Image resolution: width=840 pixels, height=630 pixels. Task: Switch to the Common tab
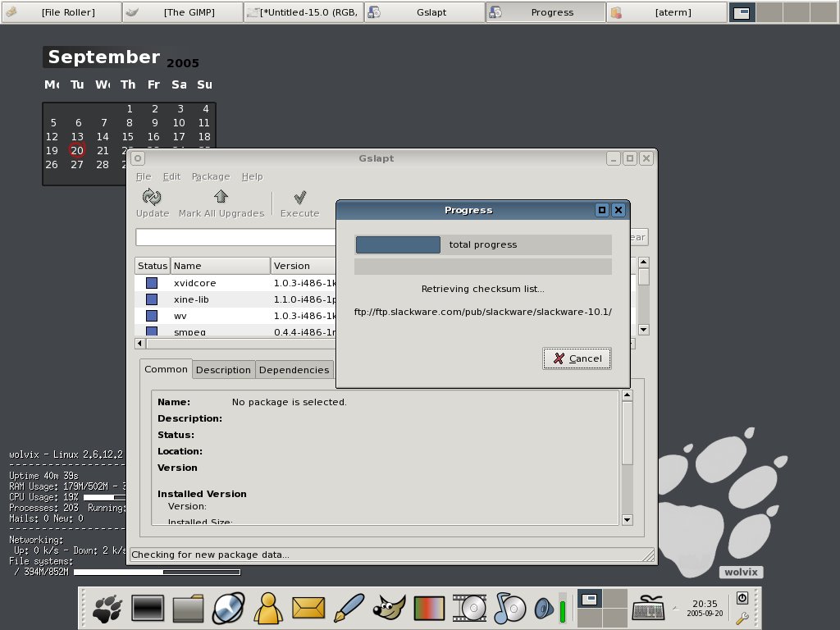coord(166,369)
